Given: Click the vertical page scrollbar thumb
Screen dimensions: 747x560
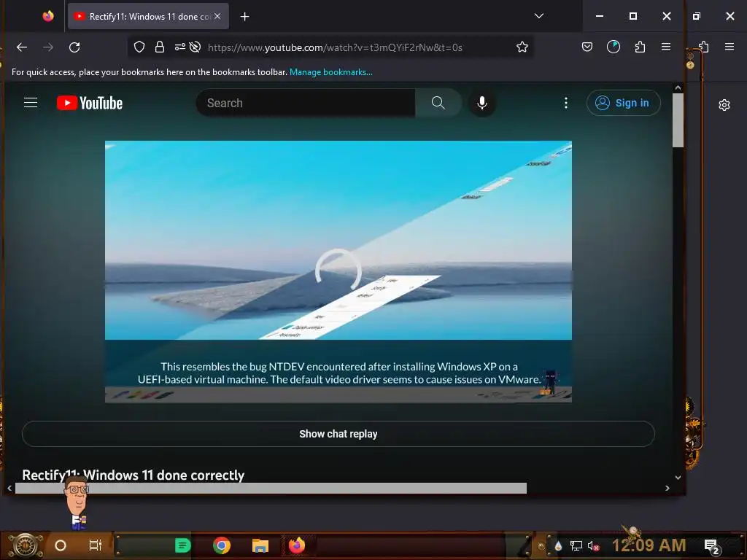Looking at the screenshot, I should 678,120.
